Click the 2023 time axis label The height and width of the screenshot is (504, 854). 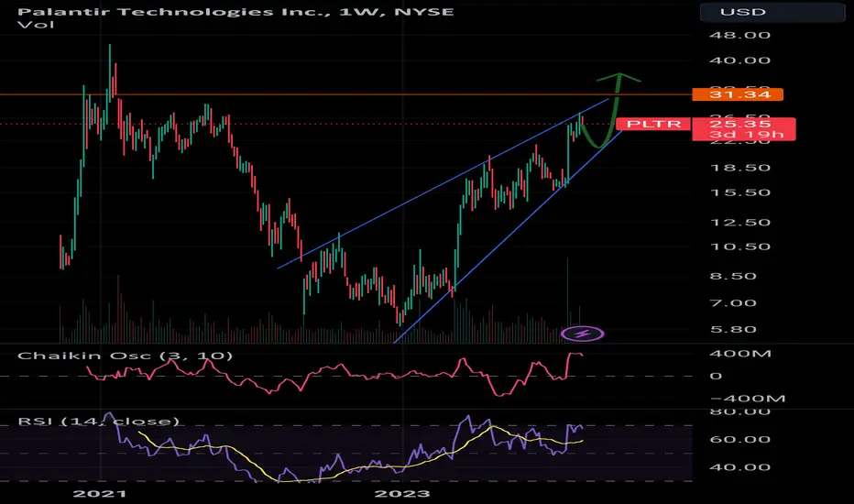(x=402, y=494)
